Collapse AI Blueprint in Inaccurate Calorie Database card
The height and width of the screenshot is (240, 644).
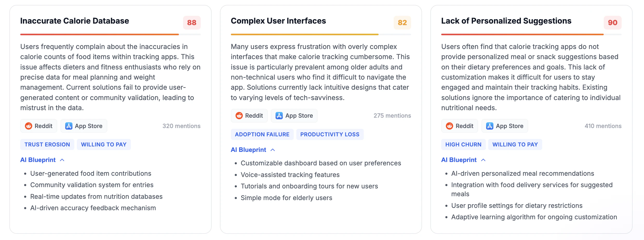click(x=62, y=160)
